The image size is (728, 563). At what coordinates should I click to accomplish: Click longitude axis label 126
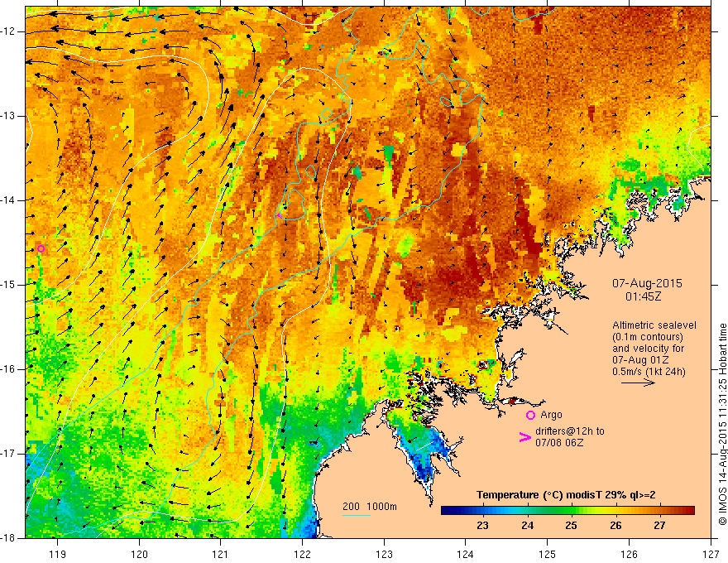click(x=629, y=554)
